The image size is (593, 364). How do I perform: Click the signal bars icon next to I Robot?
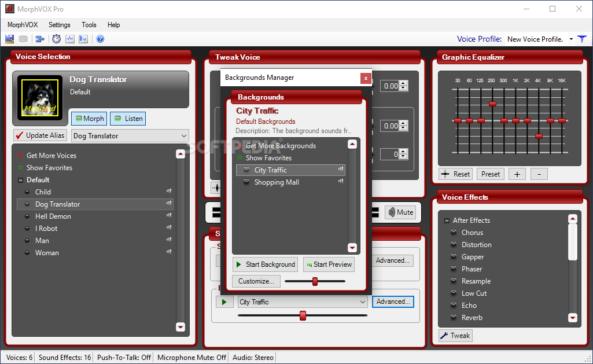(169, 227)
